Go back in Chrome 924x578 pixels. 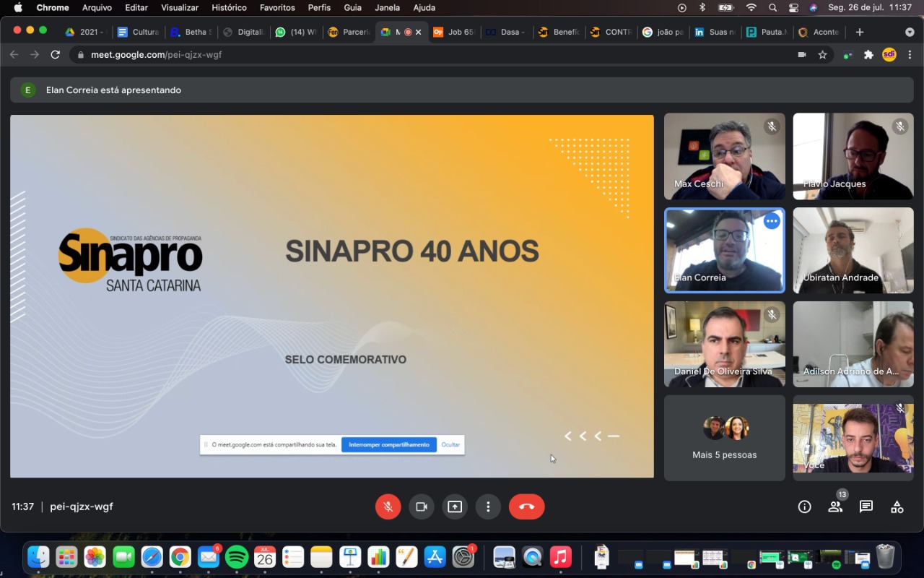click(14, 54)
